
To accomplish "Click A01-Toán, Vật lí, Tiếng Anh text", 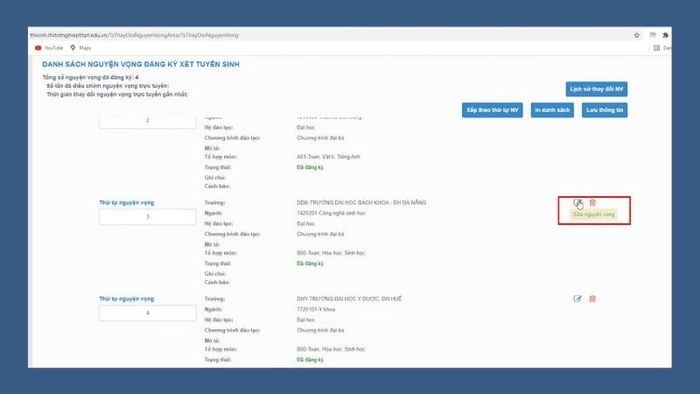I will [x=328, y=157].
